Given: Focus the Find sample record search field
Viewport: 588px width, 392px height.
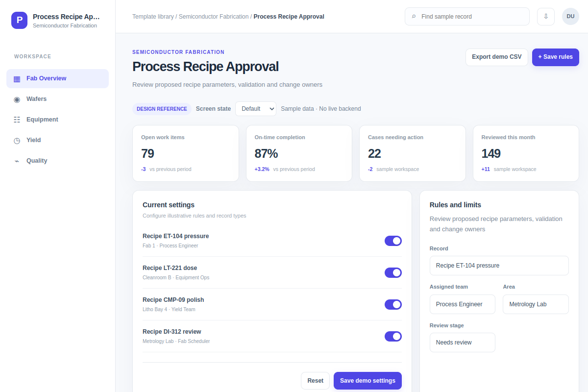Looking at the screenshot, I should pyautogui.click(x=467, y=16).
